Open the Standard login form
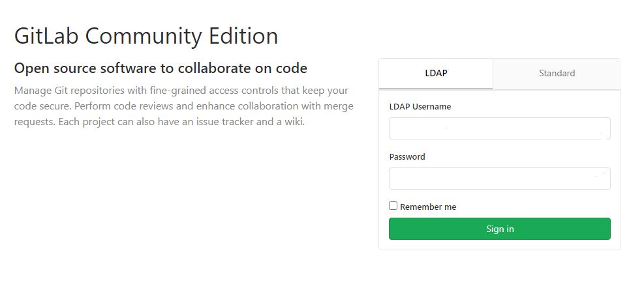 tap(557, 73)
